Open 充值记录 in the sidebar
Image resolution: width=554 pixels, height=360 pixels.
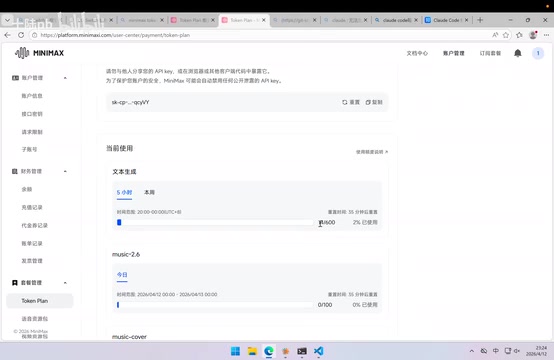32,207
